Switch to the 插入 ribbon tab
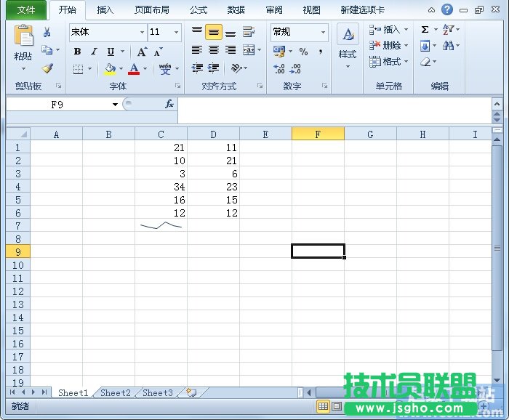 coord(105,10)
